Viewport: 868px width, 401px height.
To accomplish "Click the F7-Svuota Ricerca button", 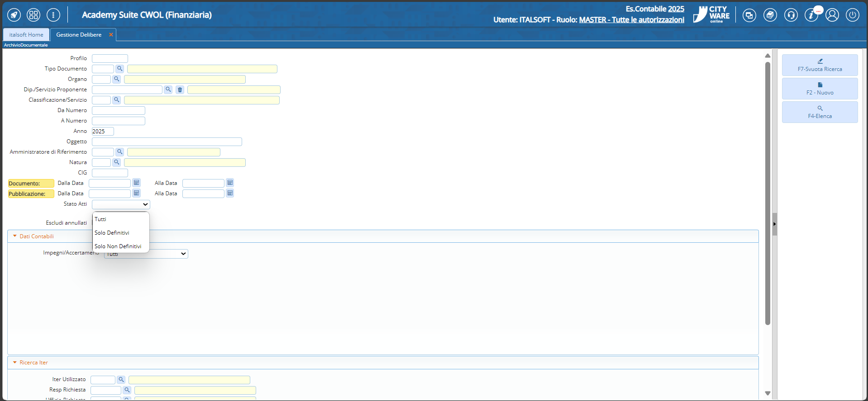I will point(820,65).
